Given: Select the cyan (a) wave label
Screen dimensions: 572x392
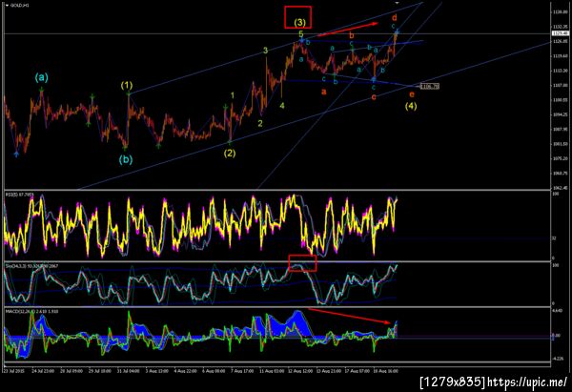Looking at the screenshot, I should coord(42,77).
